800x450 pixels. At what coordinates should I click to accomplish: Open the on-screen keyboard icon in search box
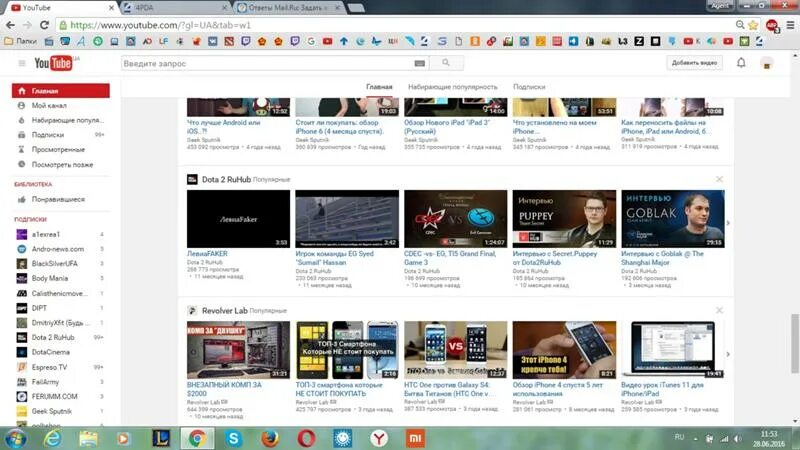(x=419, y=63)
